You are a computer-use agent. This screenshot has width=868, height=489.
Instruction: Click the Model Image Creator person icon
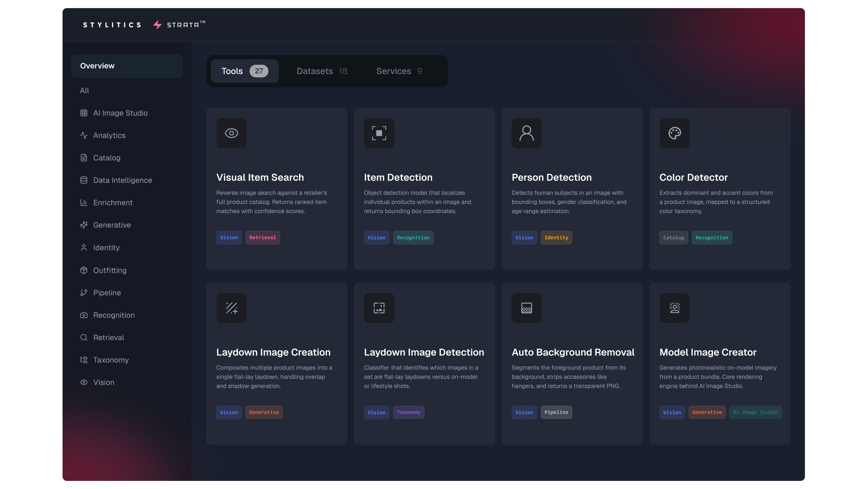pos(674,308)
